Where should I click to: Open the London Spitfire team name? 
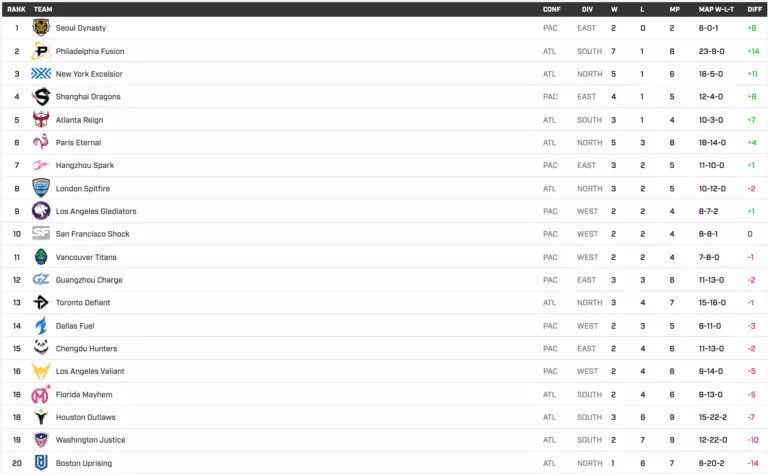tap(83, 188)
